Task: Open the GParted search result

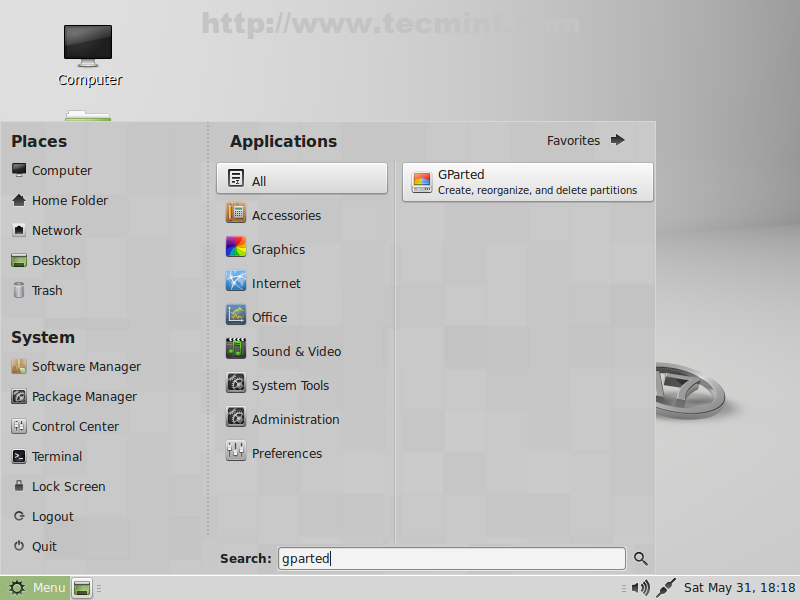Action: (528, 182)
